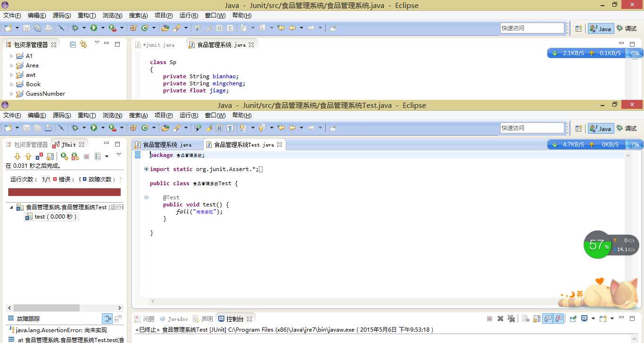Collapse the @Test method fold marker
Screen dimensions: 644x343
click(x=146, y=197)
